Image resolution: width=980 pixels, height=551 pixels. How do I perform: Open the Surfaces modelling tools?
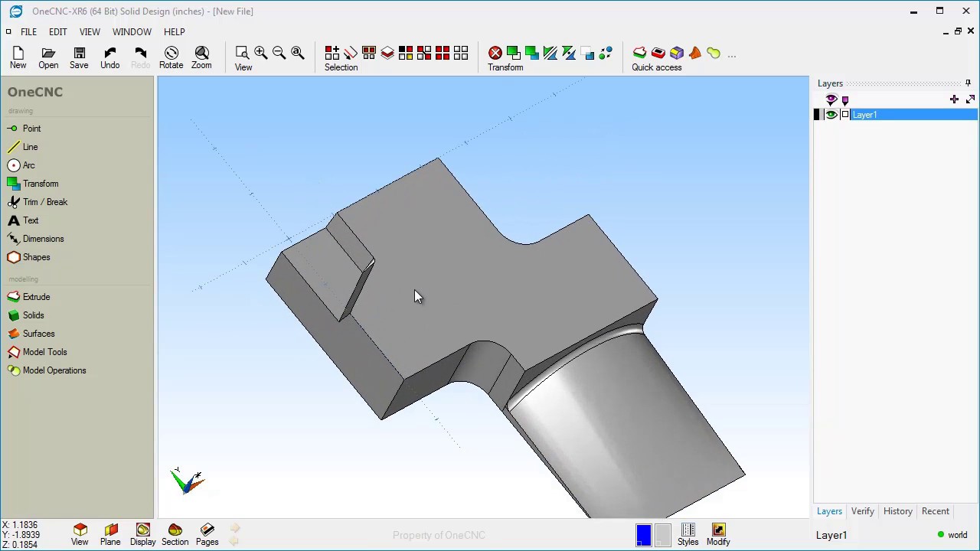(x=31, y=334)
